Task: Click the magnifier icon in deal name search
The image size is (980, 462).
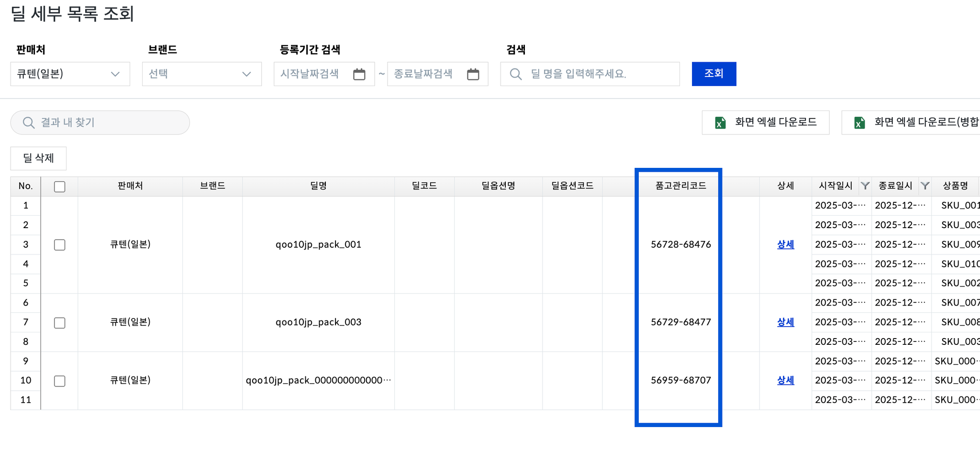Action: click(x=516, y=74)
